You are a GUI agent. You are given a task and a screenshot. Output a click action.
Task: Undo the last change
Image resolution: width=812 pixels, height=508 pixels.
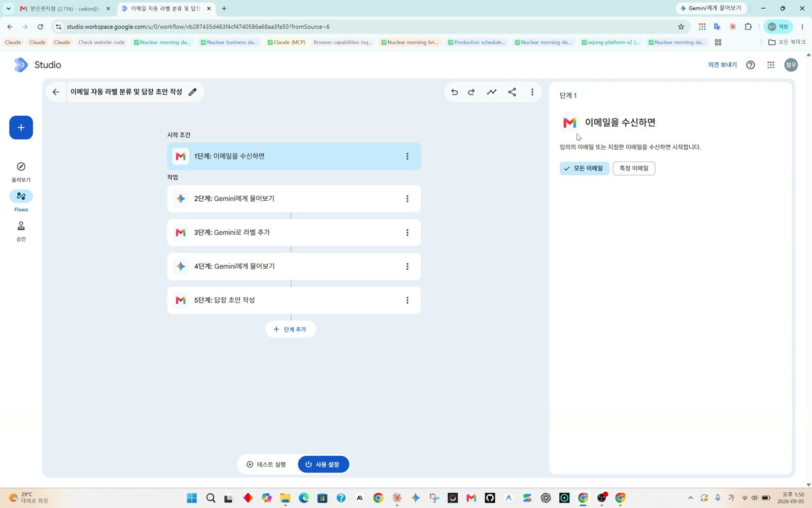(x=455, y=92)
